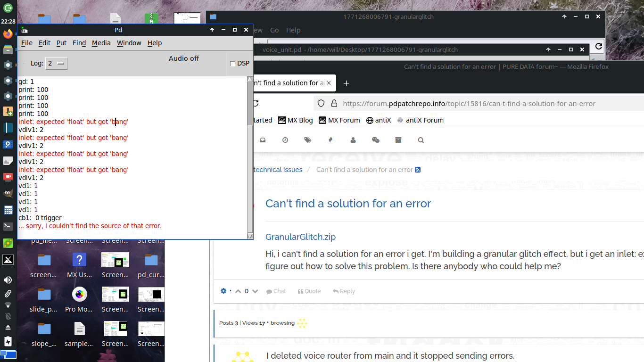The width and height of the screenshot is (644, 362).
Task: Download the GranularGlitch.zip attachment
Action: 300,237
